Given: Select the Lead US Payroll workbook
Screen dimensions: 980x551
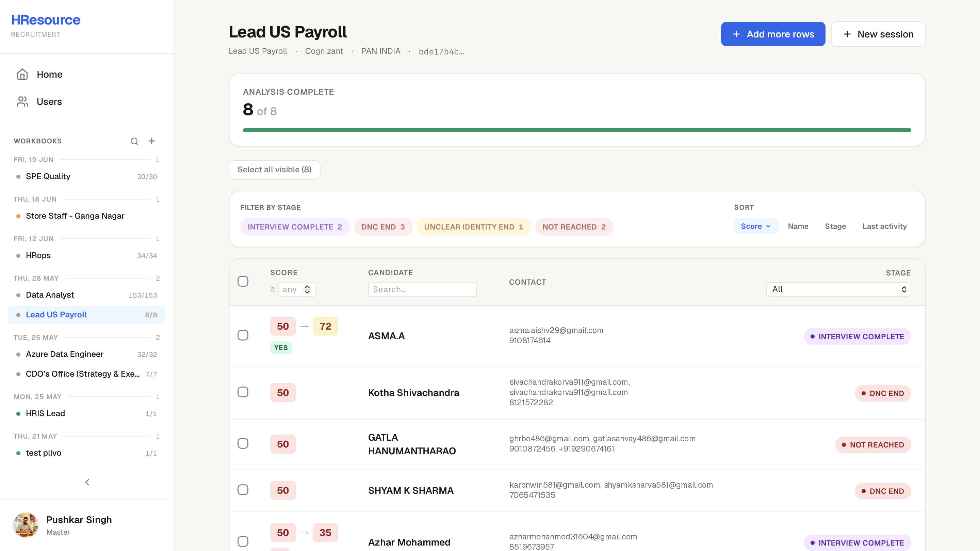Looking at the screenshot, I should coord(87,315).
